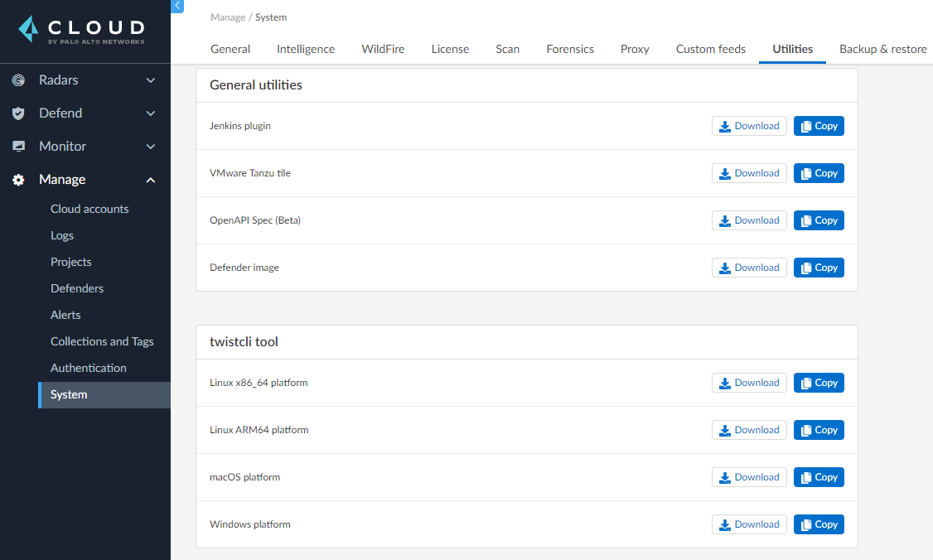This screenshot has height=560, width=933.
Task: Click the 'OpenAPI Spec (Beta)' row label
Action: pos(255,220)
